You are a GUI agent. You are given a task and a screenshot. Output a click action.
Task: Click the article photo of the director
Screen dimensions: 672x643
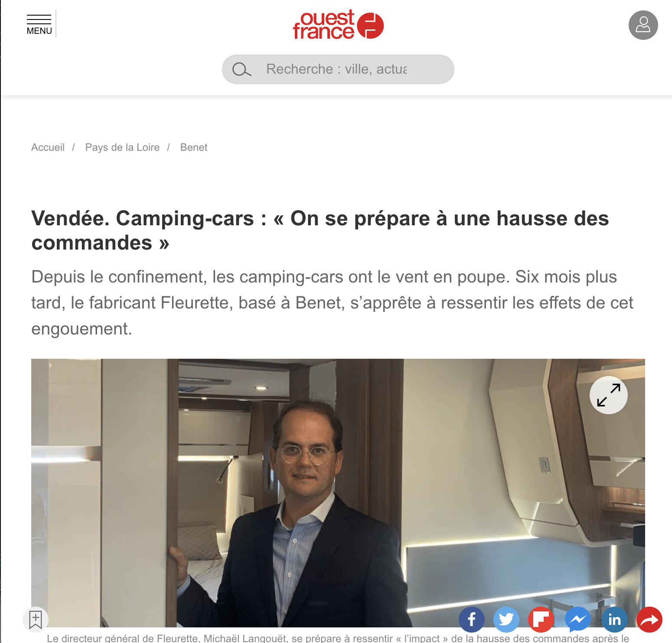pyautogui.click(x=338, y=493)
